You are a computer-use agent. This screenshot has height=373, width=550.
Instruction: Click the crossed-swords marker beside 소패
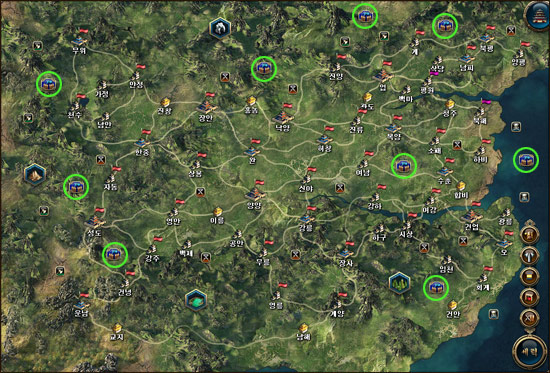point(457,145)
